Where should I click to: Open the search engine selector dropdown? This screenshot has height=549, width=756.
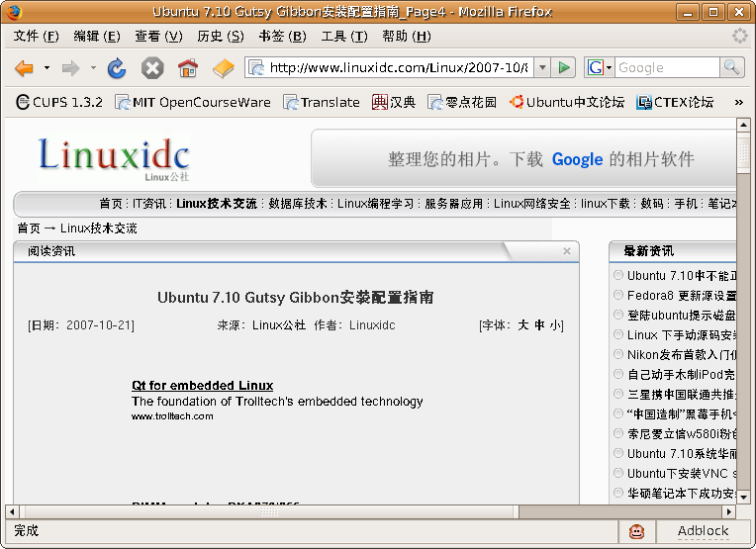pos(609,67)
